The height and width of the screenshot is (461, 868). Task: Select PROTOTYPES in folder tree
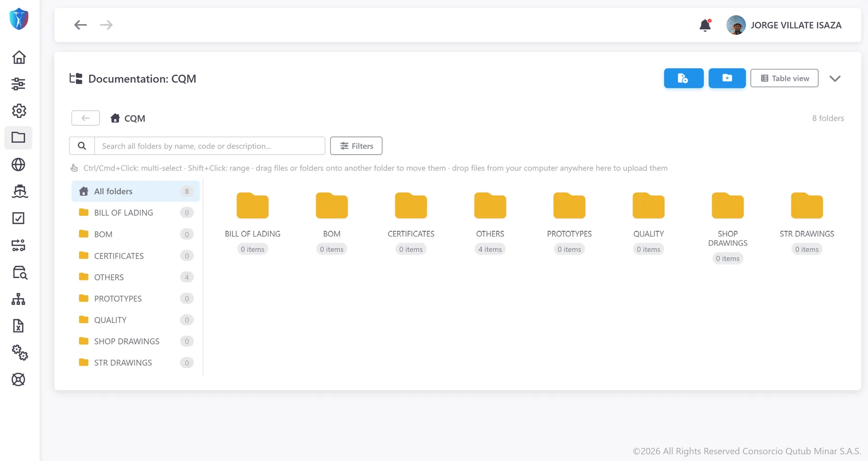pyautogui.click(x=136, y=299)
